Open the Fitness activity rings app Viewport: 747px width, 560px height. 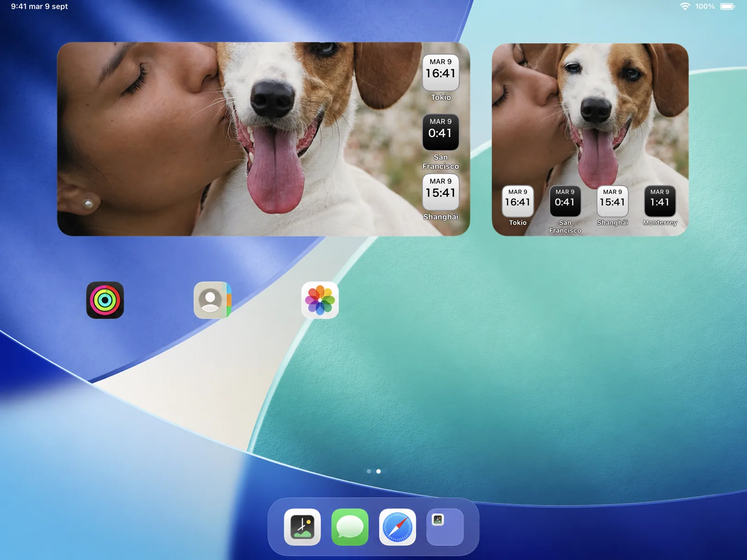click(105, 300)
